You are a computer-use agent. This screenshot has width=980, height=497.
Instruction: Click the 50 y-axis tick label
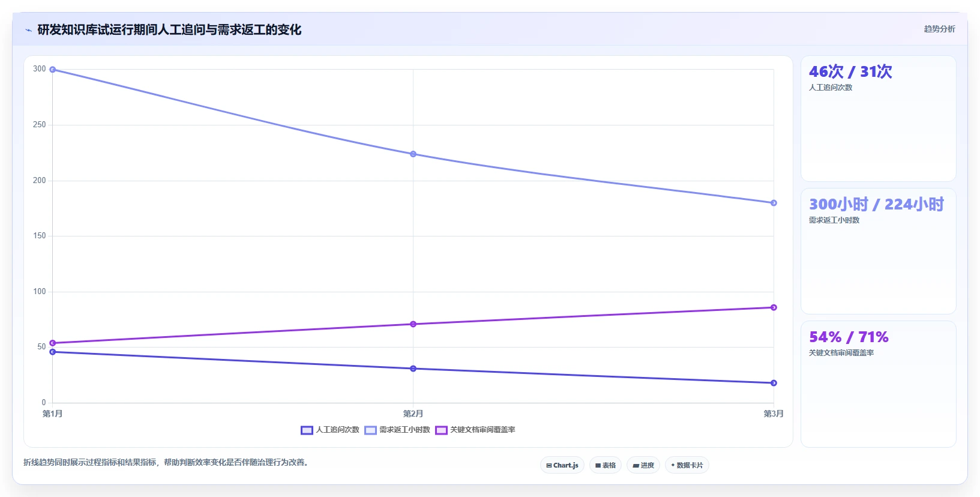pyautogui.click(x=41, y=347)
